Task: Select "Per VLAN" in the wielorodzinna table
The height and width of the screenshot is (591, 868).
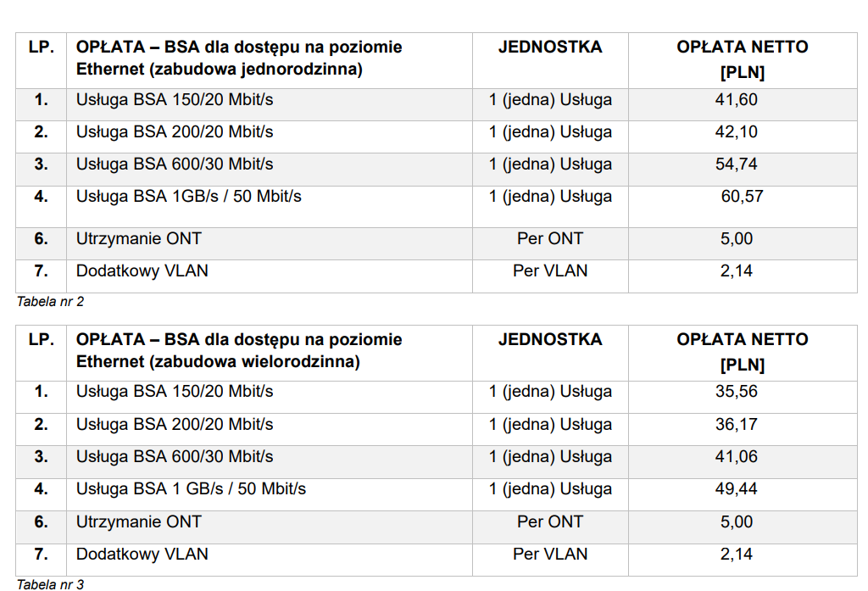Action: pyautogui.click(x=550, y=555)
